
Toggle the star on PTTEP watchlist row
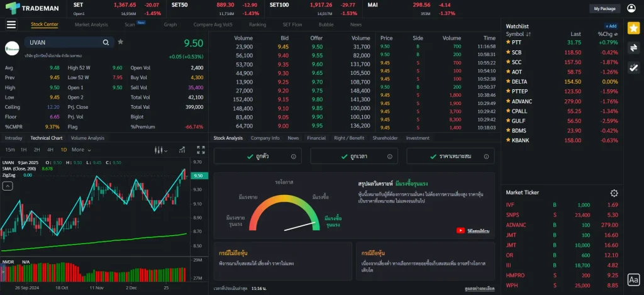pos(508,91)
